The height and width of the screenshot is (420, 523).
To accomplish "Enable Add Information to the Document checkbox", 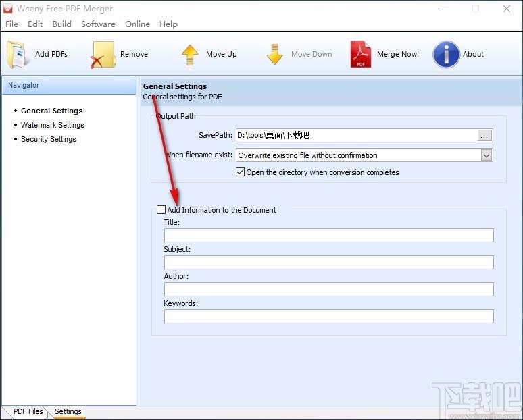I will pos(161,210).
